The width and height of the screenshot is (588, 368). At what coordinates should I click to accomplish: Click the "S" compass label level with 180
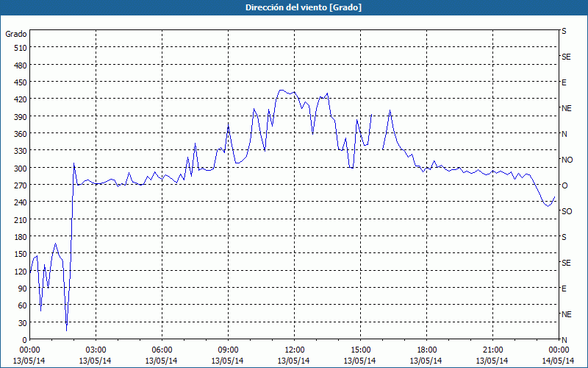click(x=564, y=237)
